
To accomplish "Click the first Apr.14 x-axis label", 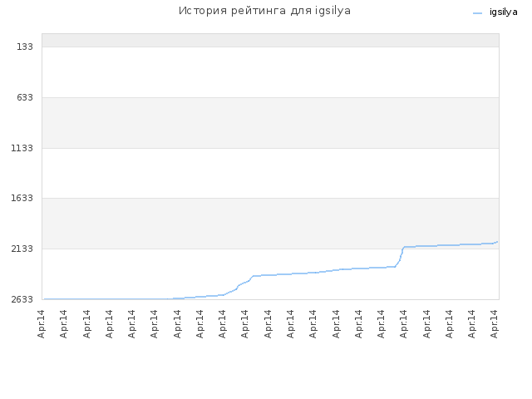I will click(41, 323).
